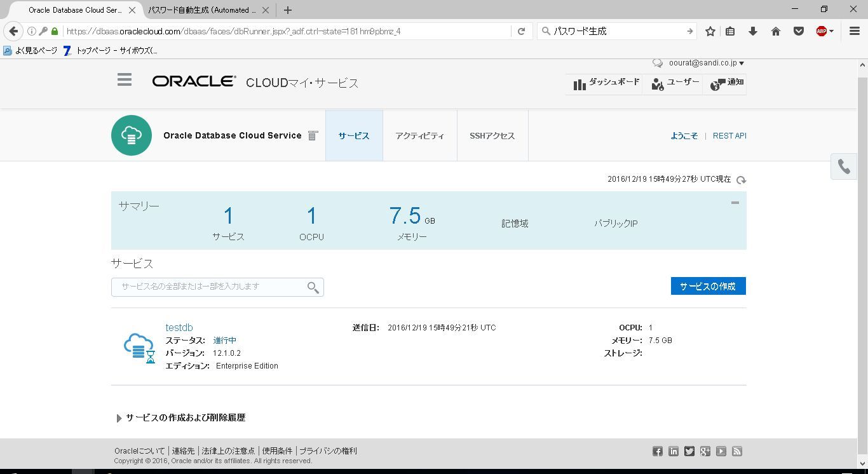Image resolution: width=868 pixels, height=474 pixels.
Task: Refresh the service page timestamp
Action: [741, 180]
